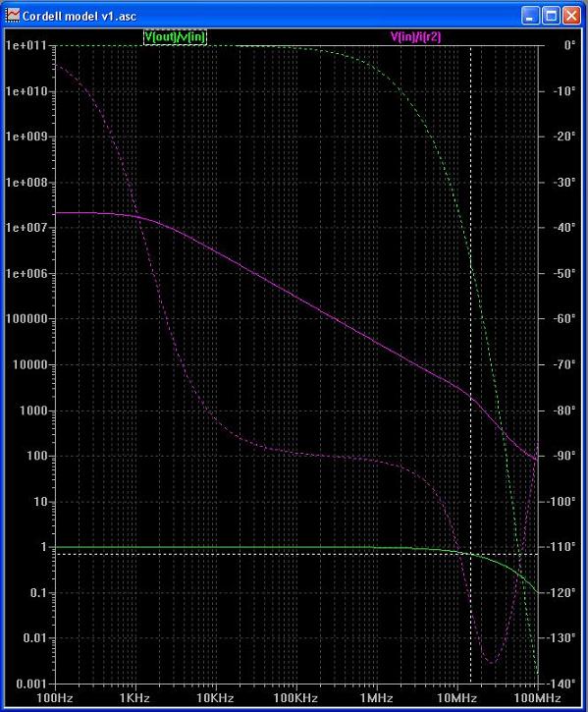Viewport: 588px width, 712px height.
Task: Click the 100KHz frequency axis label
Action: coord(295,698)
